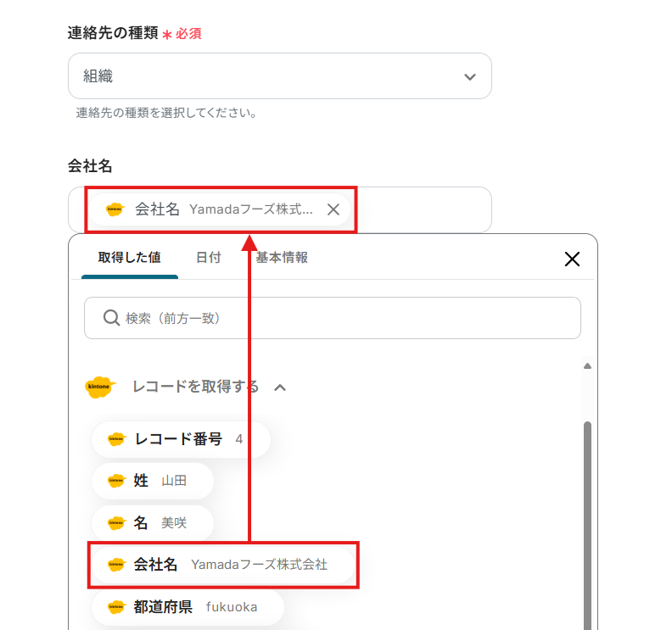This screenshot has width=672, height=630.
Task: Click the kintone icon on 会社名 list row
Action: pos(116,565)
